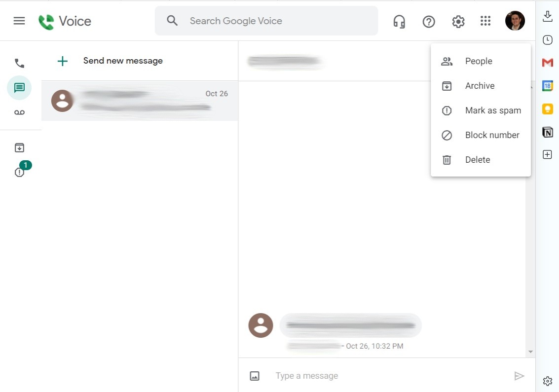Open the Voicemail icon
The height and width of the screenshot is (392, 559).
(19, 112)
